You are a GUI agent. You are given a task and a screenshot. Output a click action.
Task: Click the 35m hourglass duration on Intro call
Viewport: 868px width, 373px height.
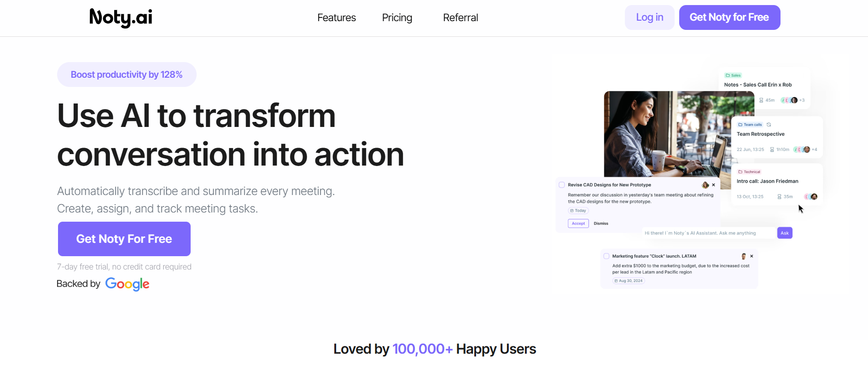[785, 197]
